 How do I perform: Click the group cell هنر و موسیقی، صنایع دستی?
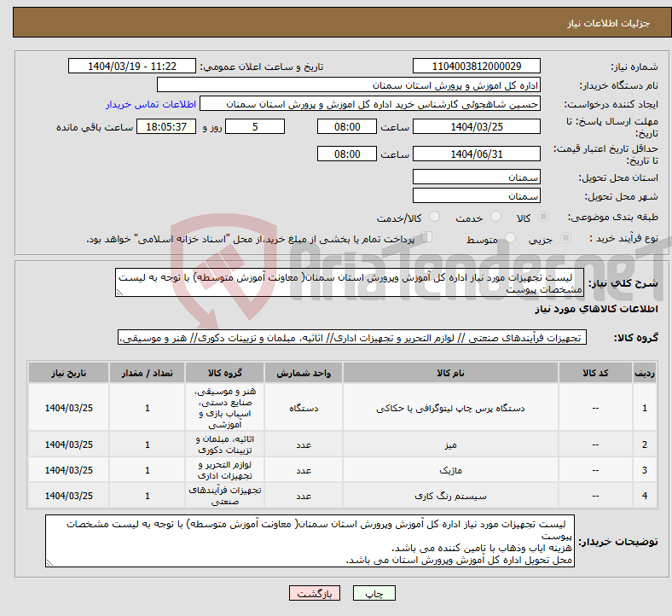click(224, 407)
